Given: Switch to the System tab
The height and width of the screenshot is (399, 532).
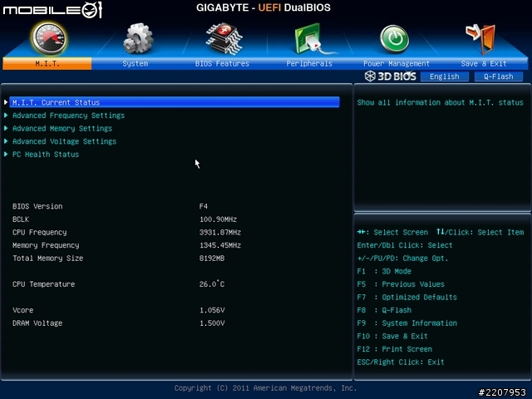Looking at the screenshot, I should pos(135,63).
